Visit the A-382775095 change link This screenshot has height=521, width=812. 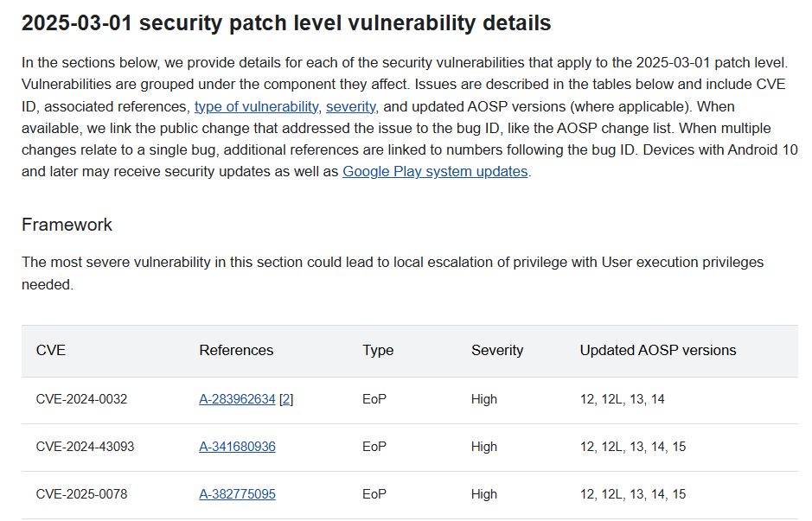tap(237, 494)
